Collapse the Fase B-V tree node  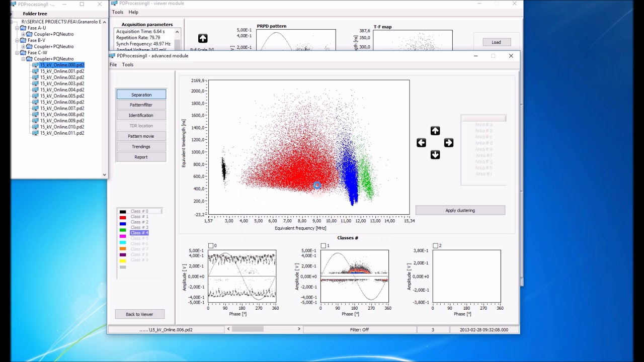click(17, 40)
